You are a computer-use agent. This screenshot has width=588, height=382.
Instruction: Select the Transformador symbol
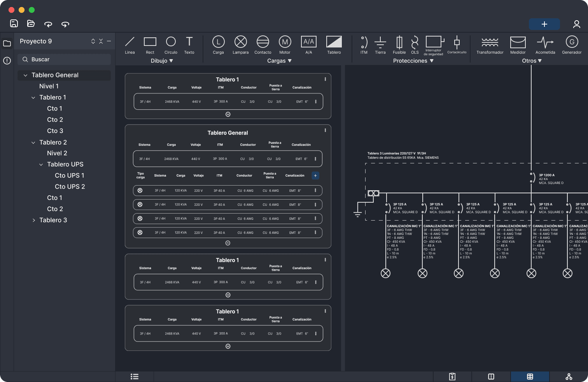pos(490,45)
